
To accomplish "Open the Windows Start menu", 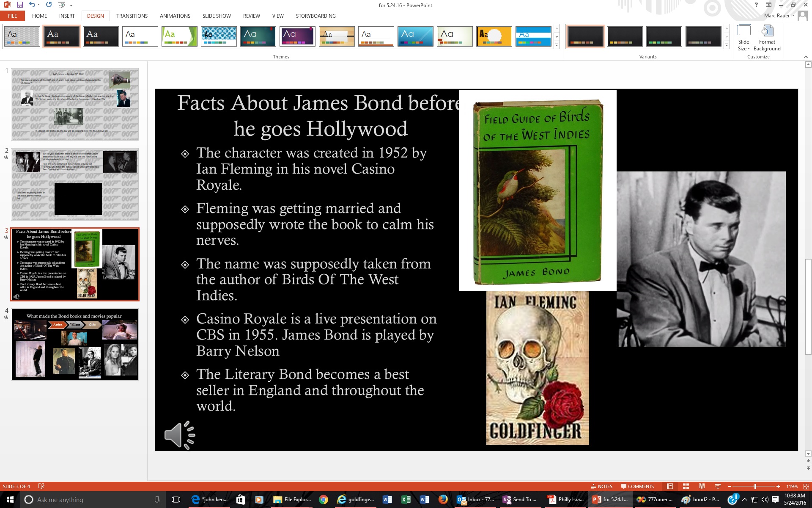I will tap(10, 500).
